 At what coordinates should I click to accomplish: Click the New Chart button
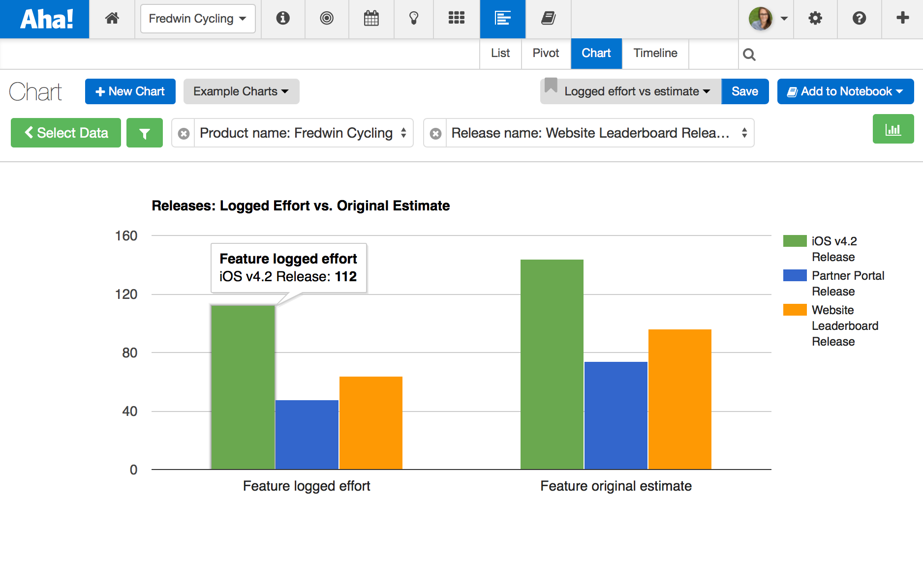(130, 91)
